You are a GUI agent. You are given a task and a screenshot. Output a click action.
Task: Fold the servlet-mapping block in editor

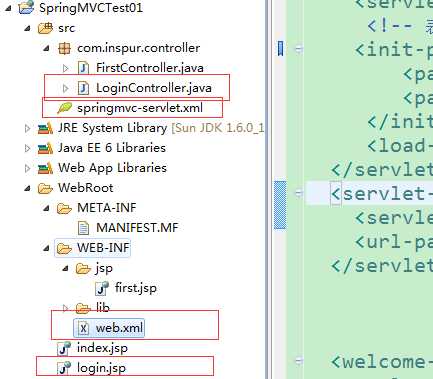click(x=299, y=193)
